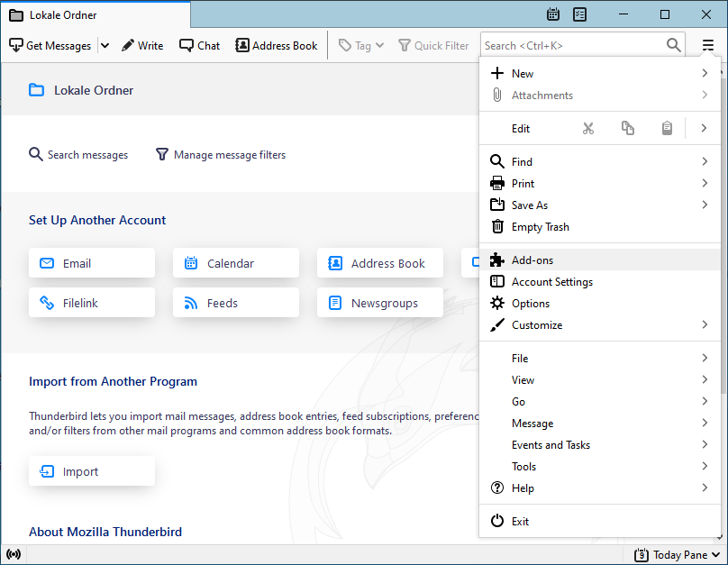Set up a new Calendar
This screenshot has height=565, width=728.
coord(236,263)
